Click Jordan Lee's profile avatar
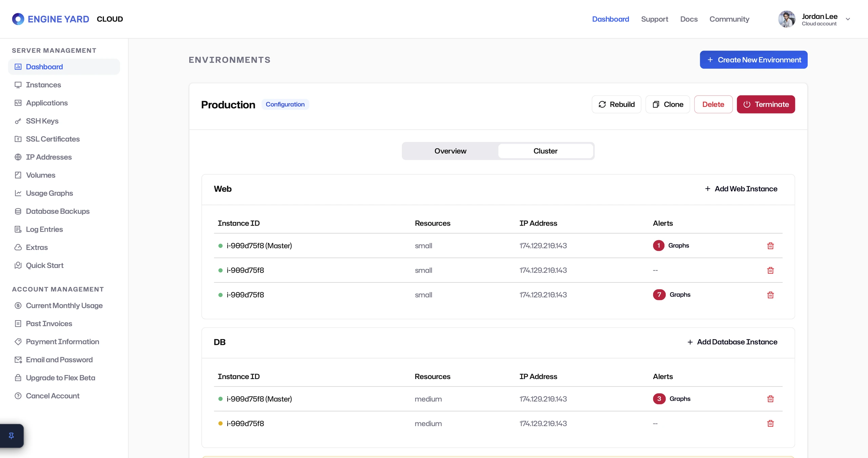 [787, 19]
